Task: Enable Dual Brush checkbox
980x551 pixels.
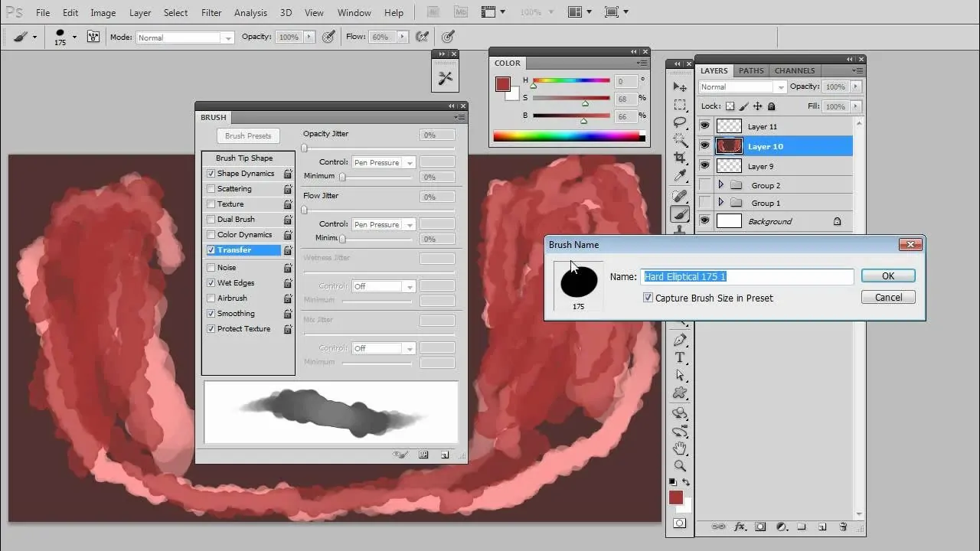Action: [x=211, y=220]
